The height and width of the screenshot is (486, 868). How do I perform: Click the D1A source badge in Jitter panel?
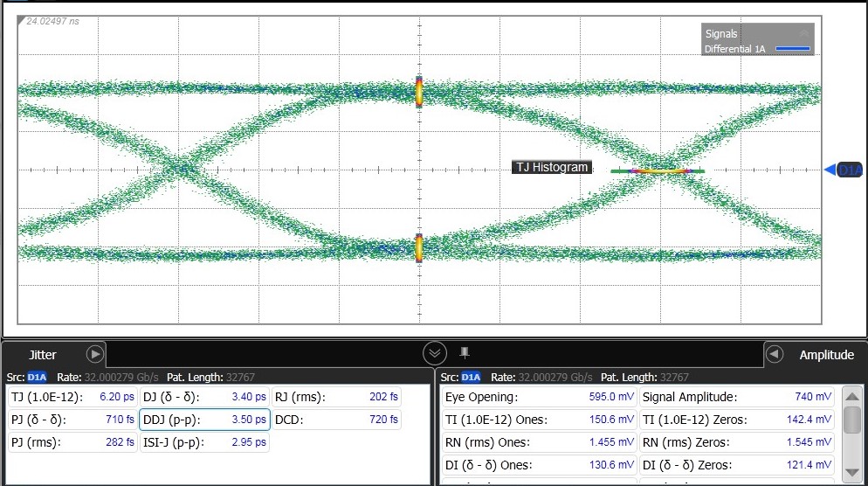click(38, 378)
